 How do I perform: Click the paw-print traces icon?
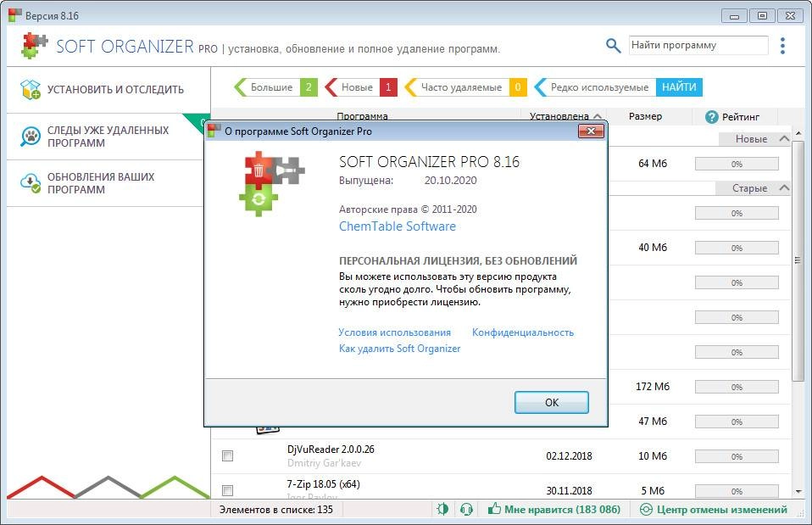30,137
